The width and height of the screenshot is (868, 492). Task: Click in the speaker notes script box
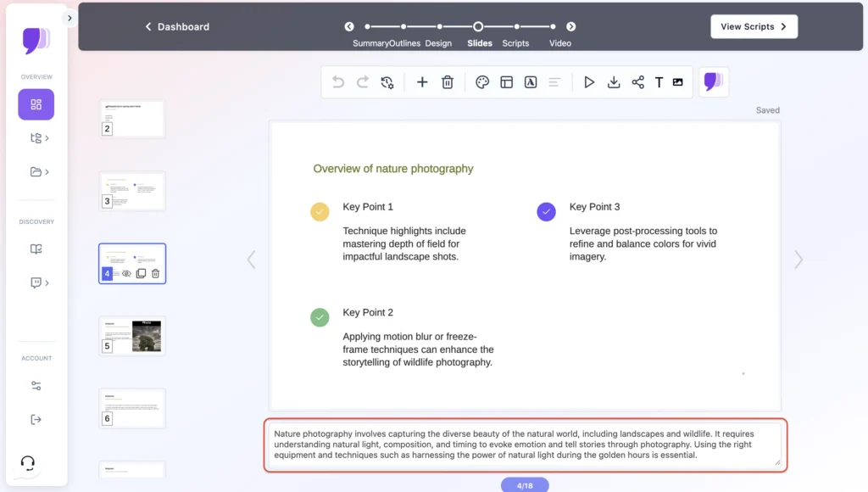click(x=525, y=444)
